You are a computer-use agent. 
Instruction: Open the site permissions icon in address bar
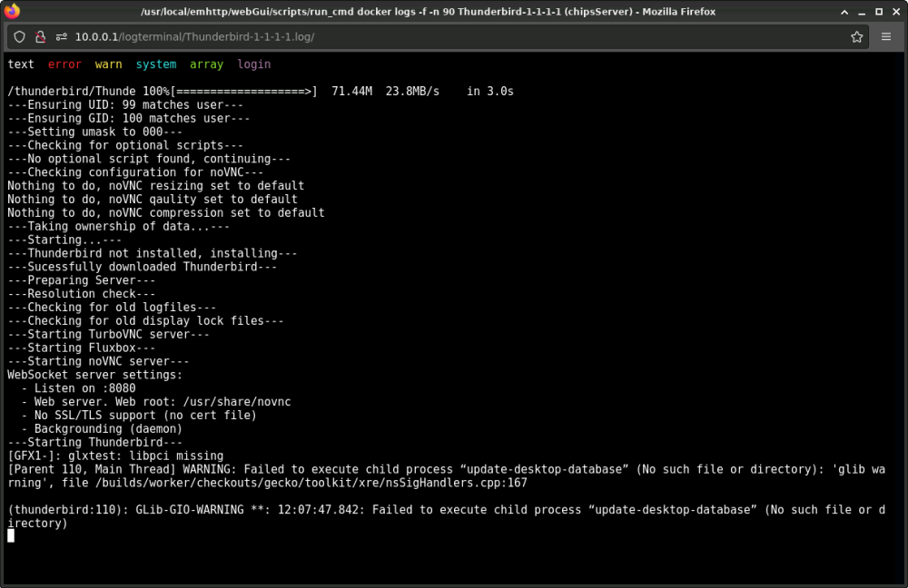point(61,37)
